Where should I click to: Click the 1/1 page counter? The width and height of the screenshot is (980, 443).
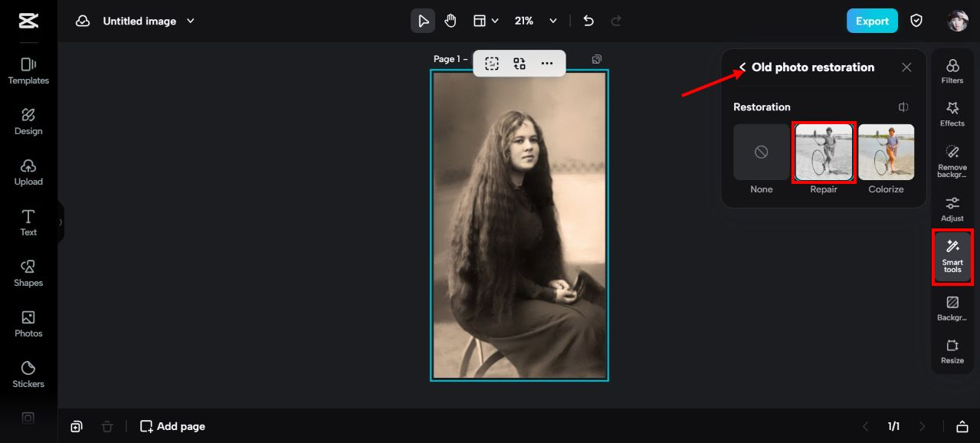[893, 426]
